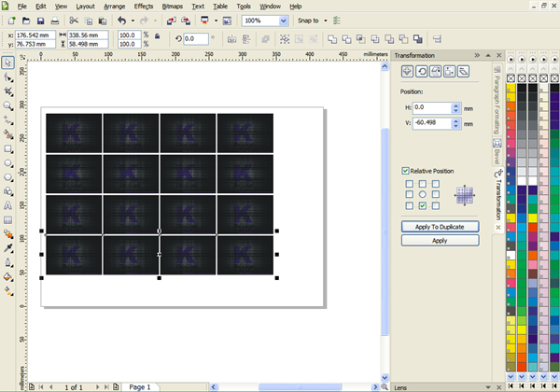
Task: Open the Paragraph Formatting docker tab
Action: tap(497, 100)
